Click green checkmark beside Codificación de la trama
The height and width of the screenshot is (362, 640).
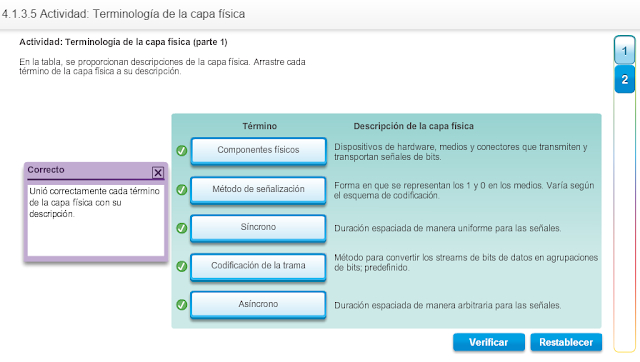182,266
